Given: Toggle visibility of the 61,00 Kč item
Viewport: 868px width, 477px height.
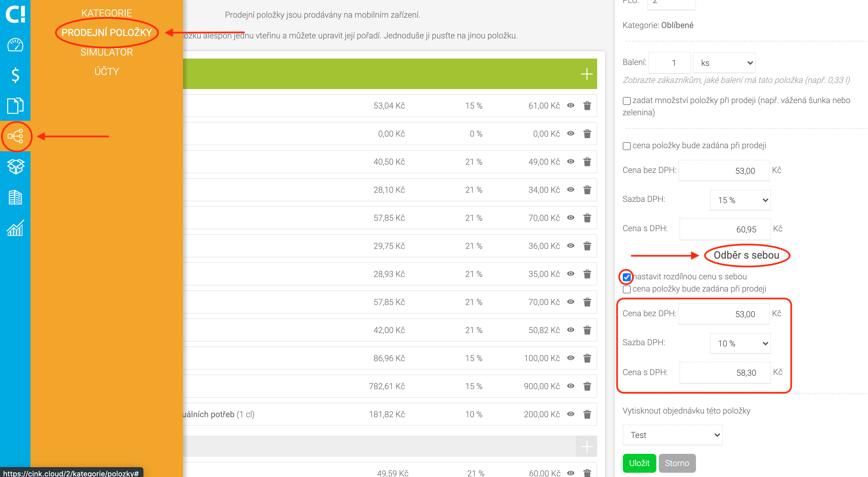Looking at the screenshot, I should click(x=570, y=106).
